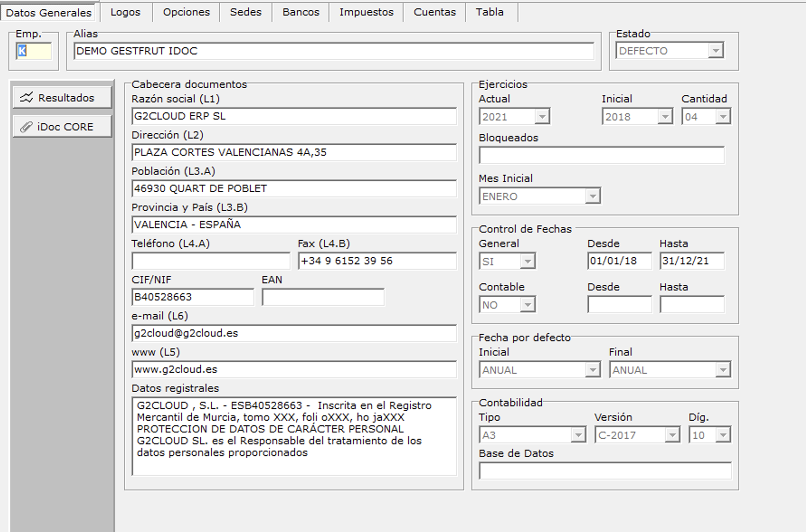Viewport: 806px width, 532px height.
Task: Click the Resultados chart icon button
Action: tap(27, 98)
